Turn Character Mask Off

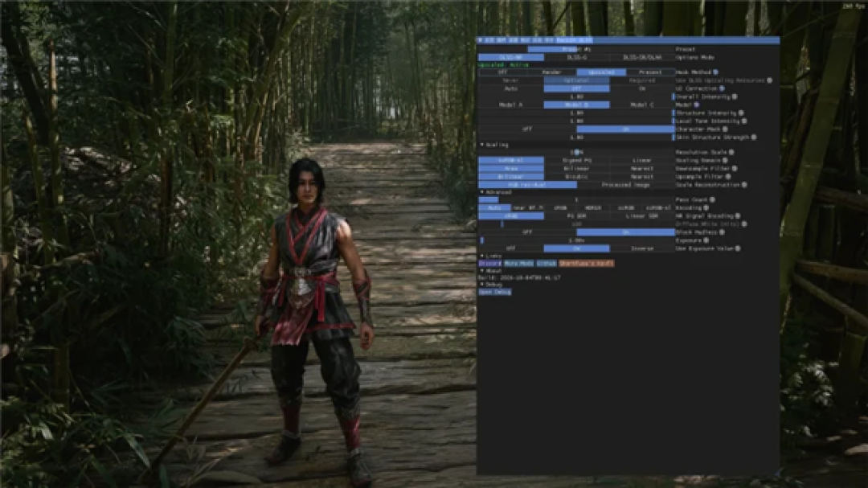pos(527,129)
